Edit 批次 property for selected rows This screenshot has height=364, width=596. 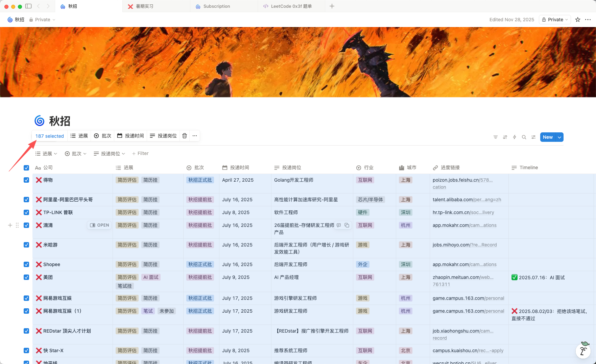[x=102, y=136]
